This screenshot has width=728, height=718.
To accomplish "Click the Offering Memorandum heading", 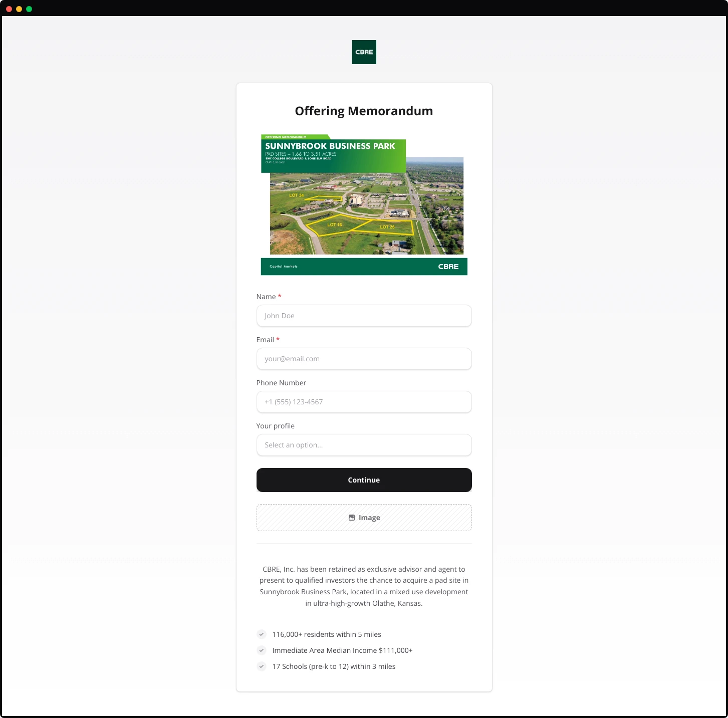I will coord(364,111).
